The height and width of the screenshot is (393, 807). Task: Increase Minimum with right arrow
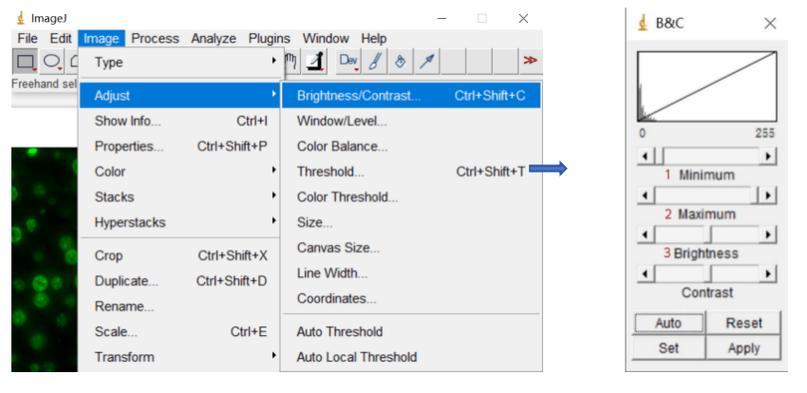click(x=768, y=156)
